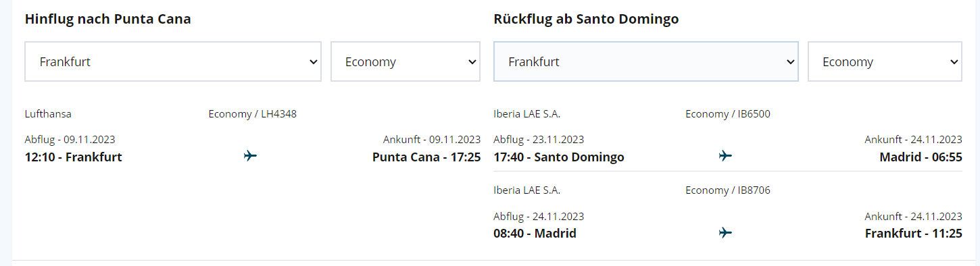Click the plane icon for Lufthansa flight LH4348
This screenshot has width=980, height=266.
[x=251, y=157]
